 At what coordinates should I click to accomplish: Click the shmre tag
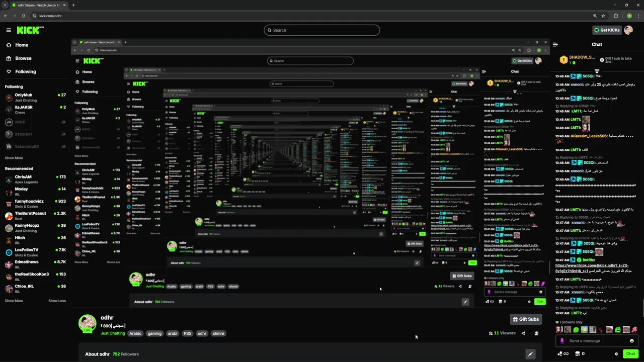pyautogui.click(x=218, y=333)
